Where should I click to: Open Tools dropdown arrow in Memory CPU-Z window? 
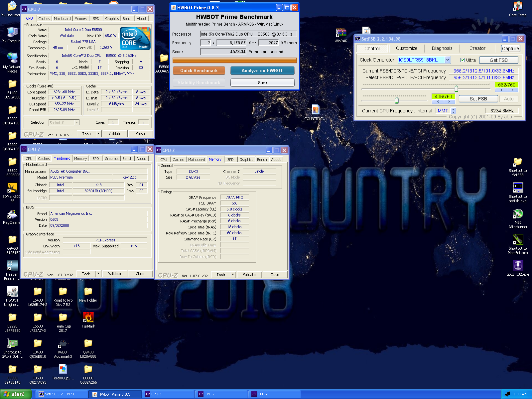tap(233, 275)
